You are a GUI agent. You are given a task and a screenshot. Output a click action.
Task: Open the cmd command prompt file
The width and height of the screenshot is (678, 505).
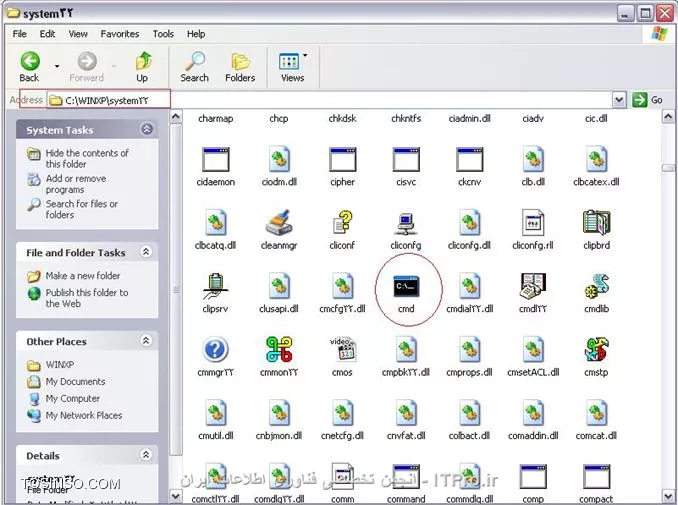pyautogui.click(x=406, y=286)
